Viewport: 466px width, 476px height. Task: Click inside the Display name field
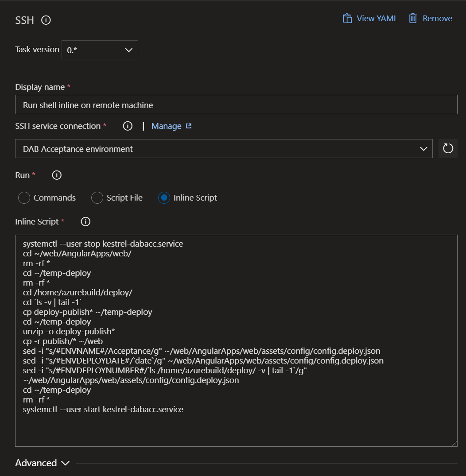tap(235, 104)
